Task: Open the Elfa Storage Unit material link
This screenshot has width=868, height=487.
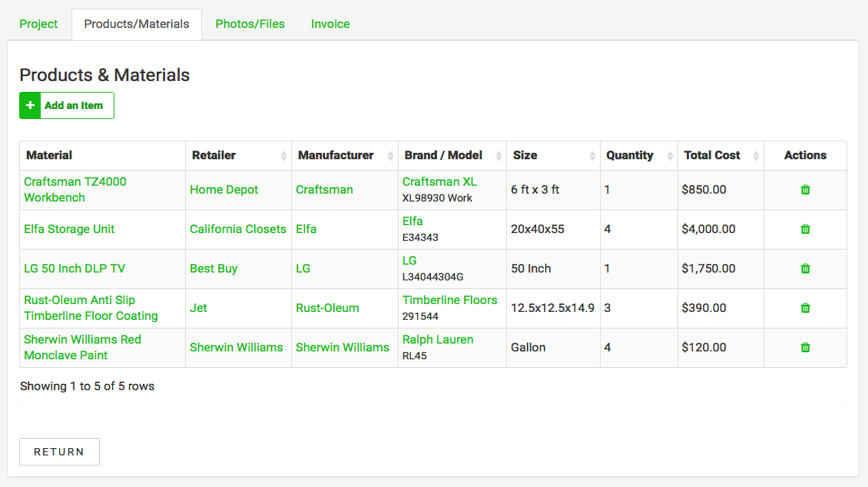Action: coord(69,229)
